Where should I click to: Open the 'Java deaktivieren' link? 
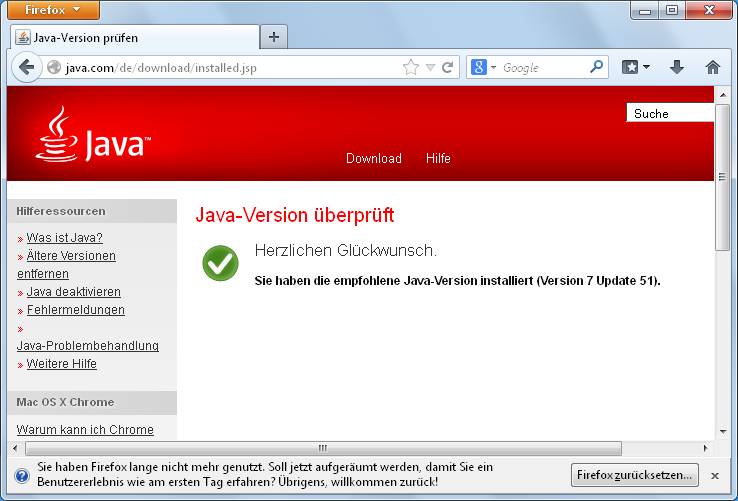pyautogui.click(x=73, y=292)
